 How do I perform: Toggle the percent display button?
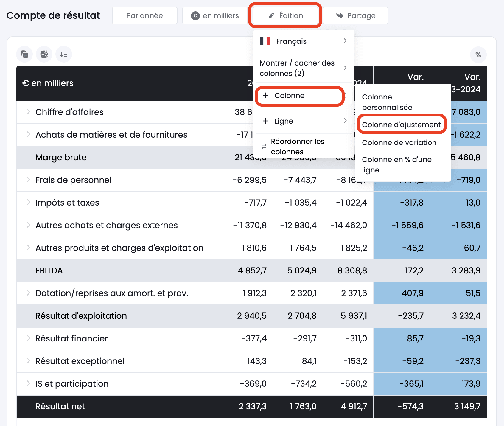(x=478, y=55)
